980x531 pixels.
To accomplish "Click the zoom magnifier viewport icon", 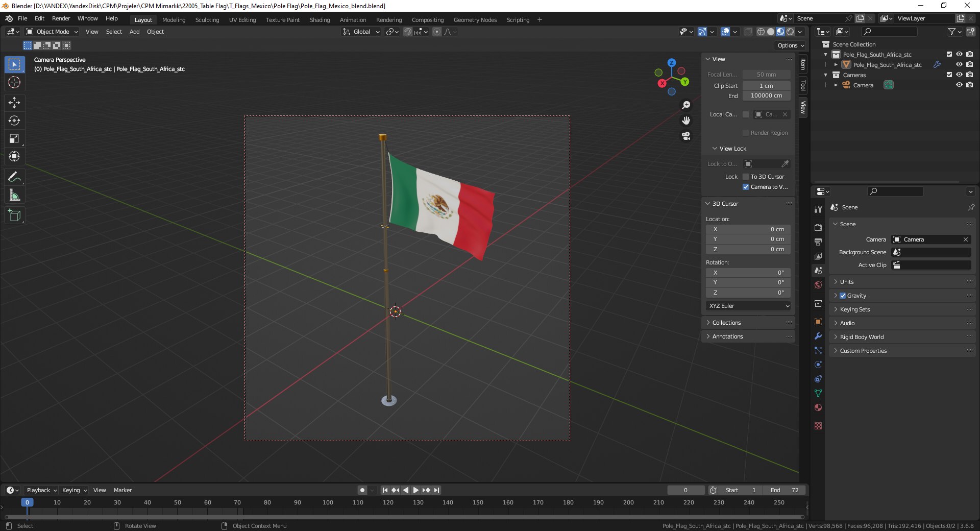I will pyautogui.click(x=686, y=105).
